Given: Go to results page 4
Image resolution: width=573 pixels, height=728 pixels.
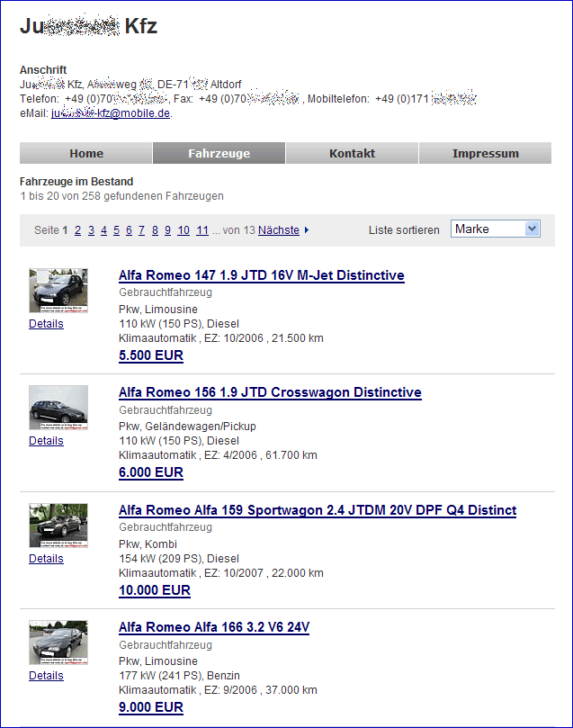Looking at the screenshot, I should click(x=104, y=230).
